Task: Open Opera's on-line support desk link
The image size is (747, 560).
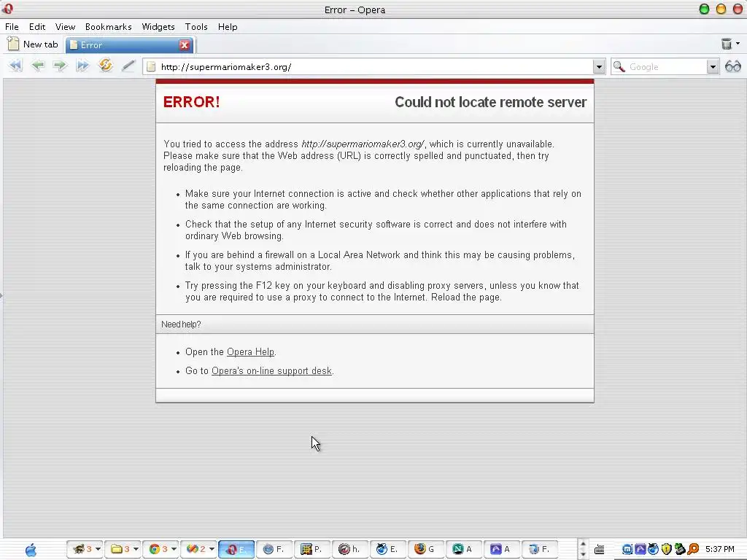Action: click(271, 371)
